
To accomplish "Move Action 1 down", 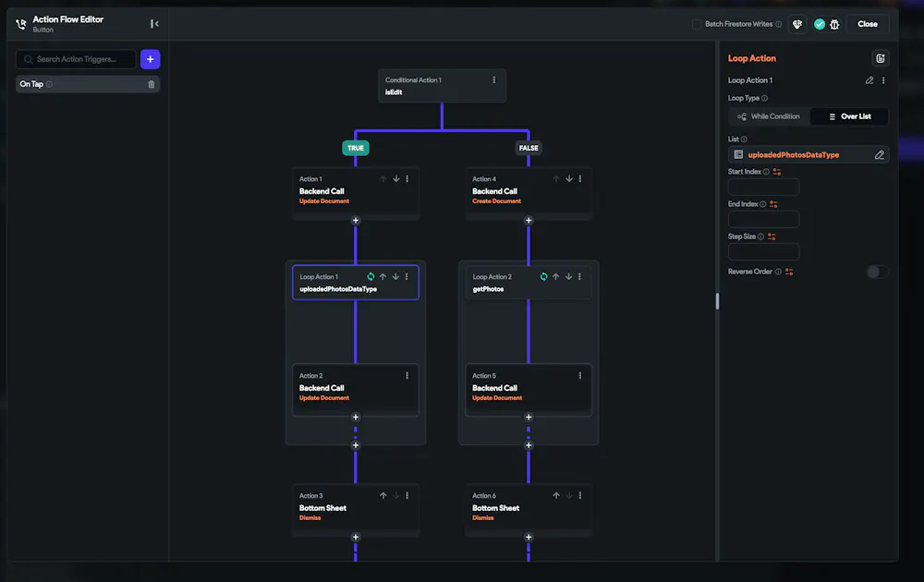I will [396, 179].
